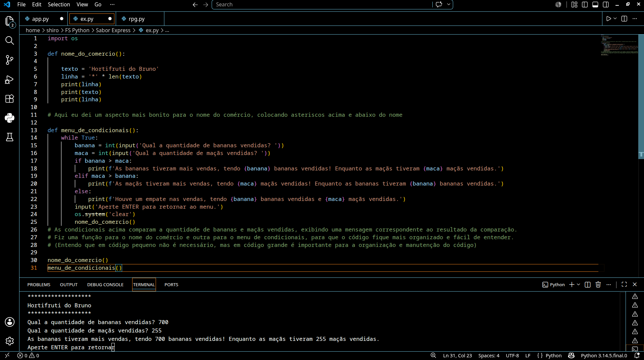Switch to the PORTS panel tab

[x=171, y=285]
